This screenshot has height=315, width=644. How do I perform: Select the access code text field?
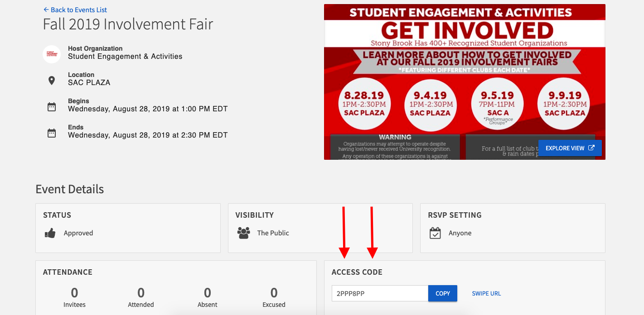coord(380,293)
